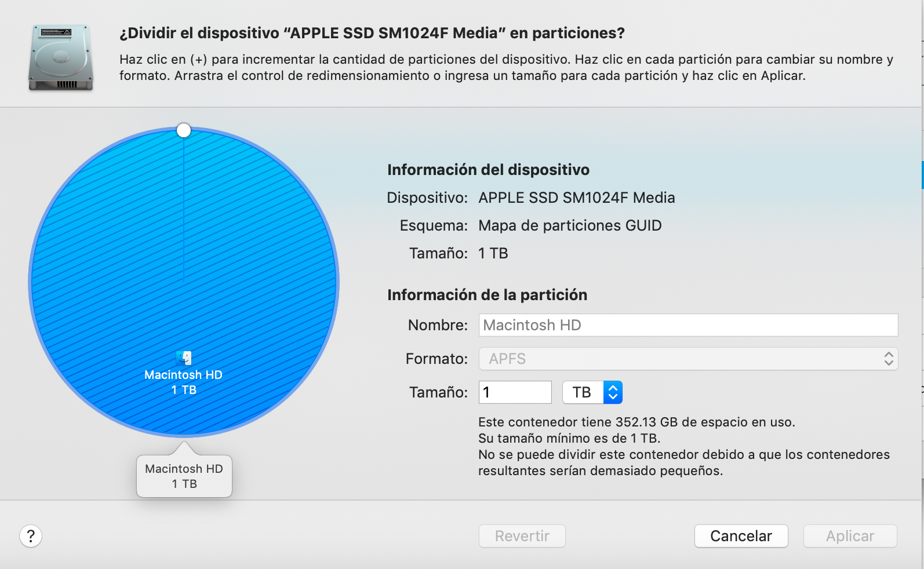The width and height of the screenshot is (924, 569).
Task: Select the Macintosh HD partition pie slice
Action: coord(184,282)
